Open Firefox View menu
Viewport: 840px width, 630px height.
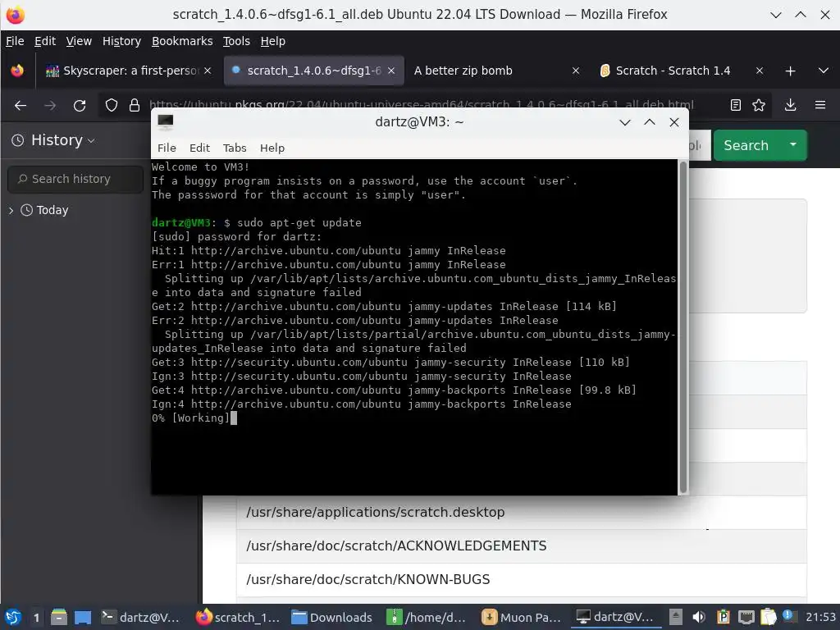point(79,41)
